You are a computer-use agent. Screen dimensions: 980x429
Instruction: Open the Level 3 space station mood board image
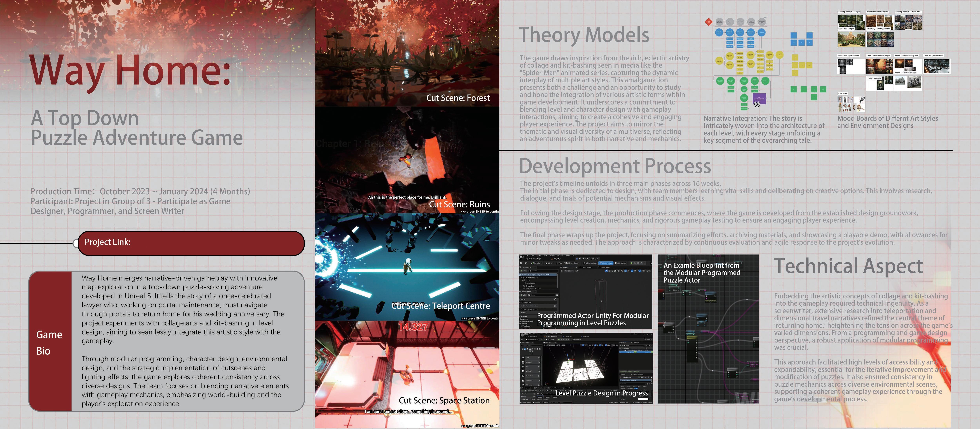[x=937, y=66]
